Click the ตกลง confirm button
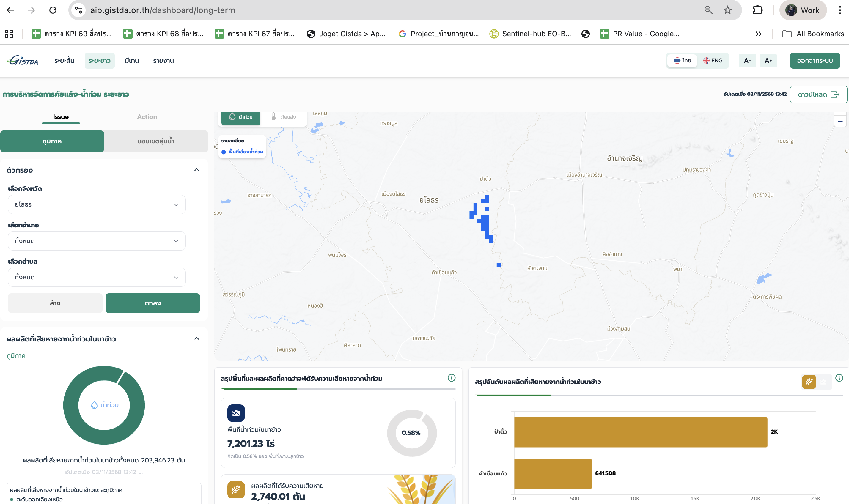 [x=152, y=303]
